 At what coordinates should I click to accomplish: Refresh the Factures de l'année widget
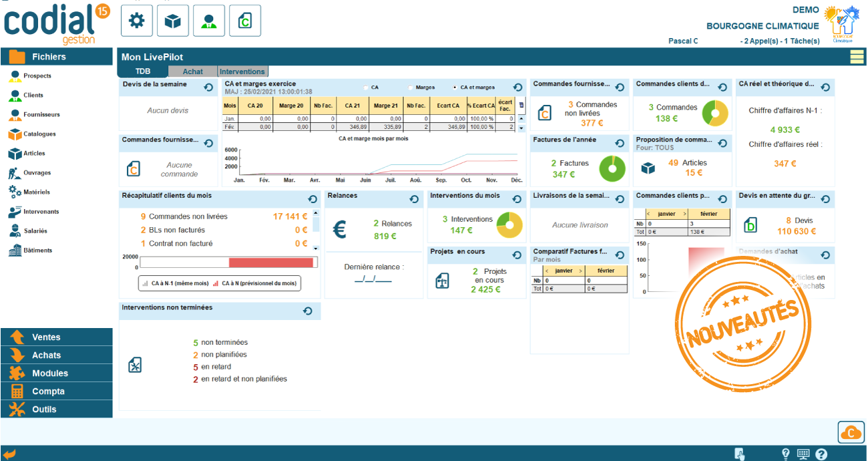[620, 143]
